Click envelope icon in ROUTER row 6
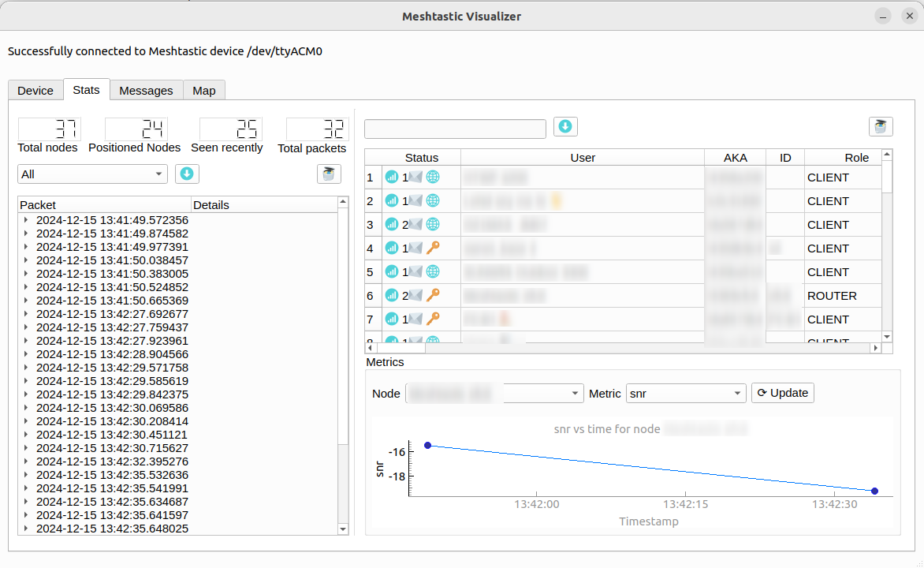The image size is (924, 568). 415,295
